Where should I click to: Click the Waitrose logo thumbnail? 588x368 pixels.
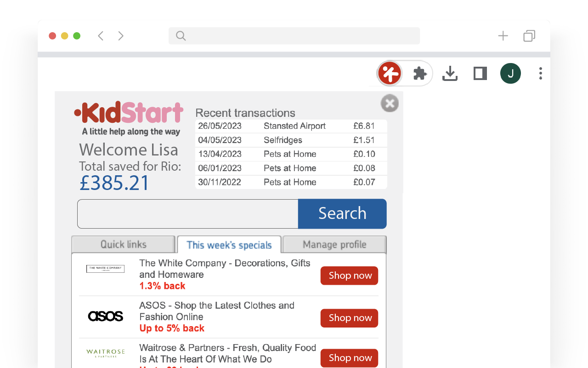(106, 353)
